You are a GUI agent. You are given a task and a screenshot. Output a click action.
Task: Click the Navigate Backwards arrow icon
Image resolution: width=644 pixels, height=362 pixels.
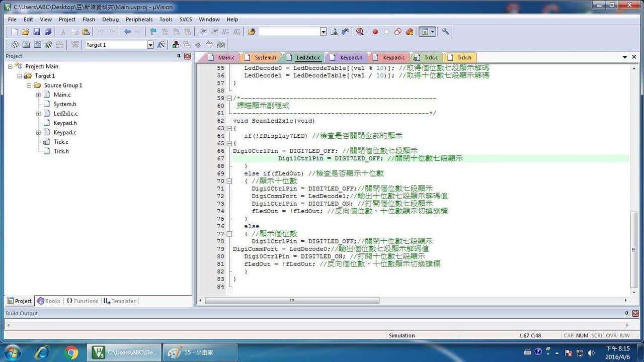127,32
